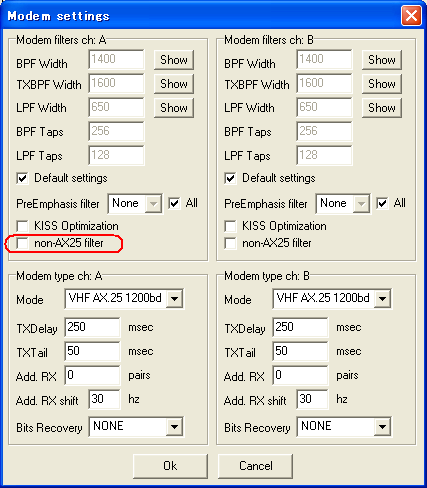427x488 pixels.
Task: Enable non-AX25 filter for channel A
Action: [22, 243]
